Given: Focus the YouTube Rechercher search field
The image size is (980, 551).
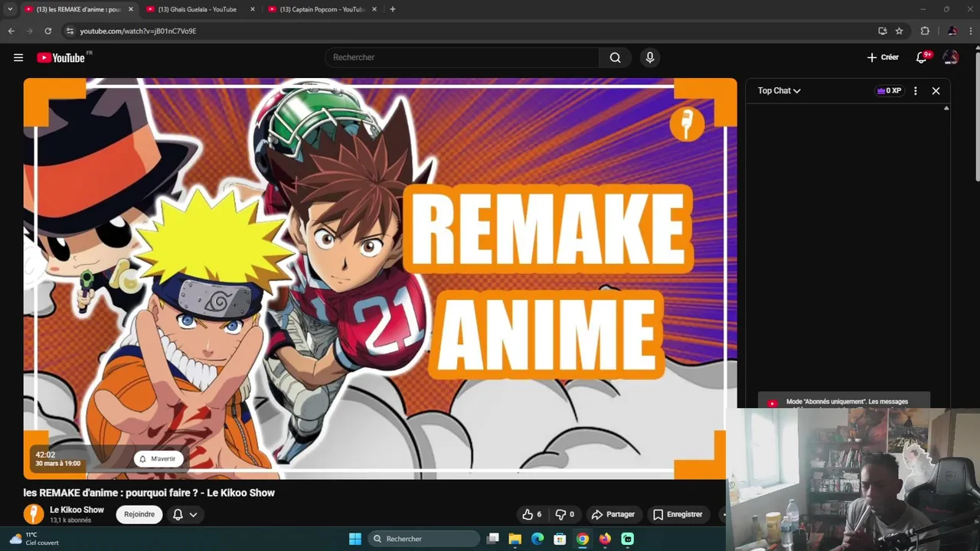Looking at the screenshot, I should 462,57.
